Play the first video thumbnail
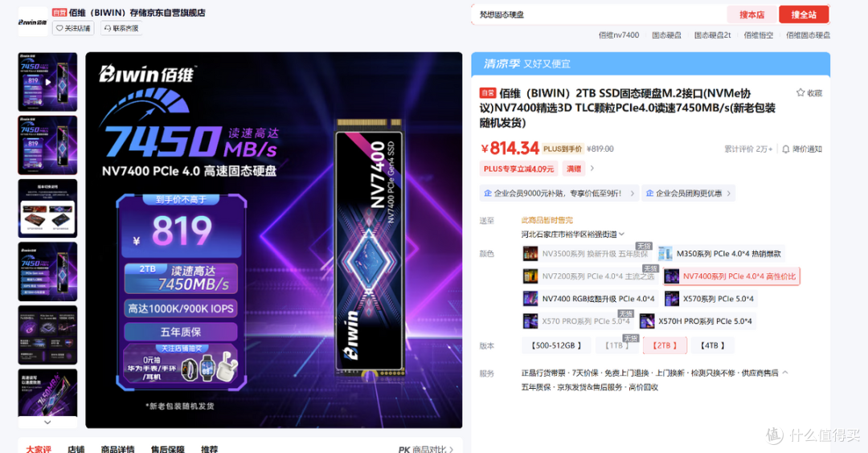Screen dimensions: 868x453 point(47,82)
